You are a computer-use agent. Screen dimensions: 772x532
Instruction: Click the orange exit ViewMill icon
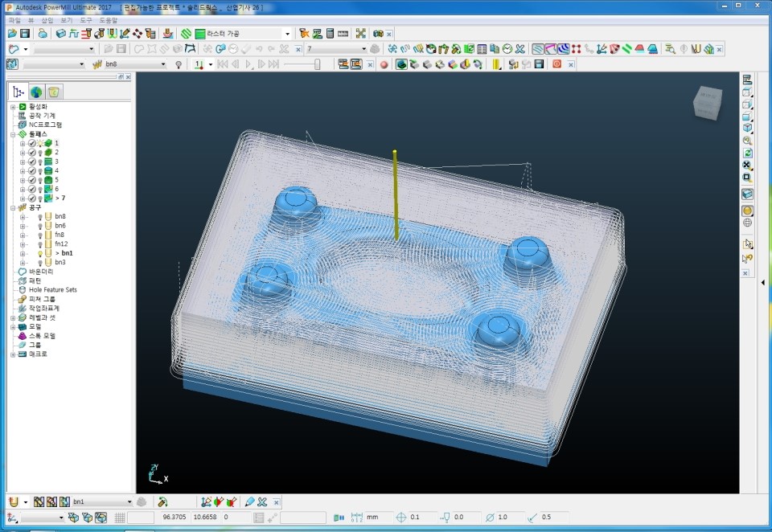pos(556,64)
